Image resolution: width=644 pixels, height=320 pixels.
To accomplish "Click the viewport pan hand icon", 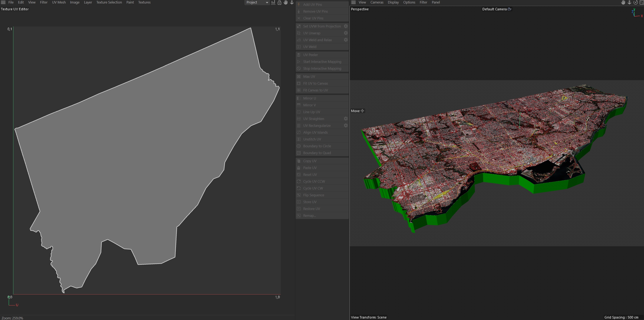I will click(623, 2).
